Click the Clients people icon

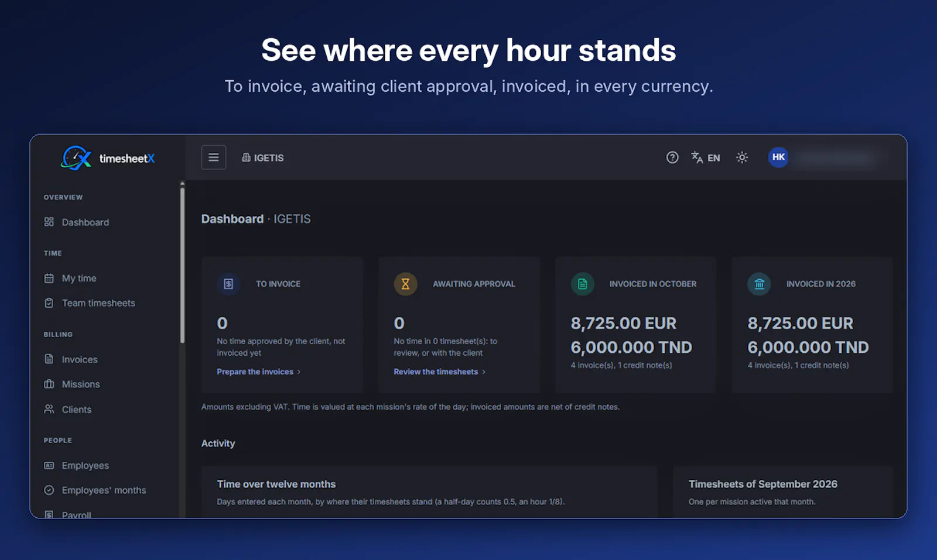coord(49,409)
